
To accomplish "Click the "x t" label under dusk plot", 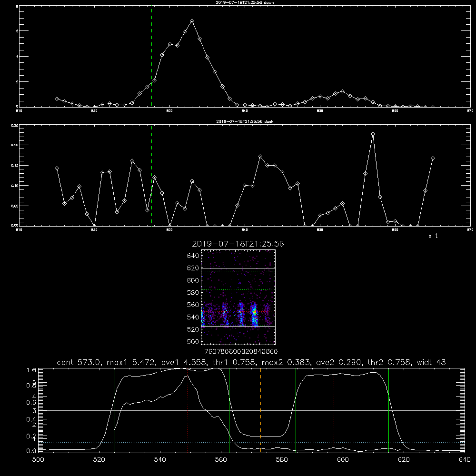I will [x=433, y=236].
